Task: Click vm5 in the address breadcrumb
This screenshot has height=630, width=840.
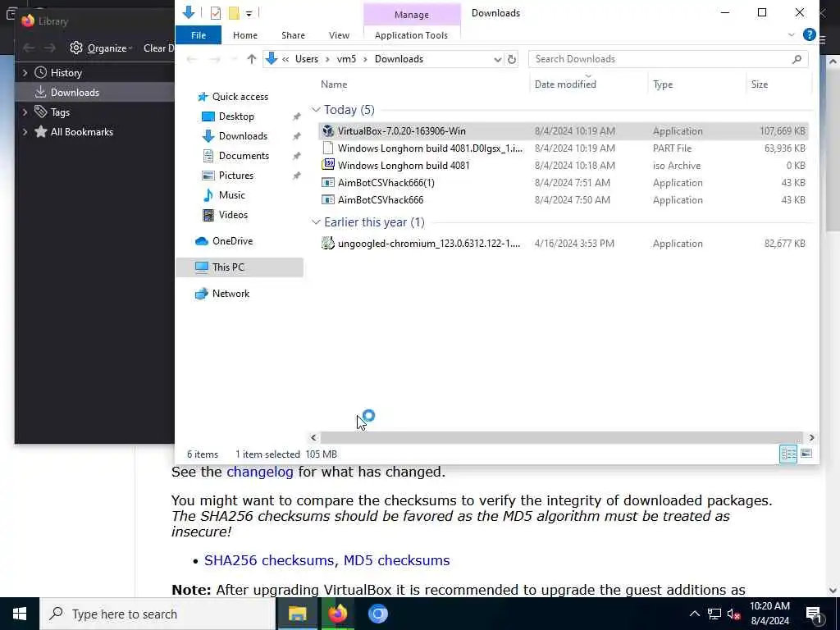Action: (x=346, y=59)
